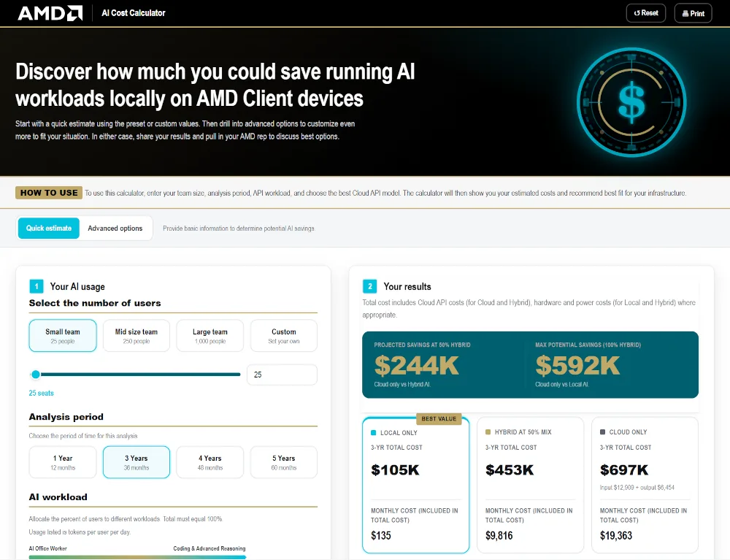This screenshot has width=730, height=560.
Task: Choose the 3 Years analysis period
Action: point(137,462)
